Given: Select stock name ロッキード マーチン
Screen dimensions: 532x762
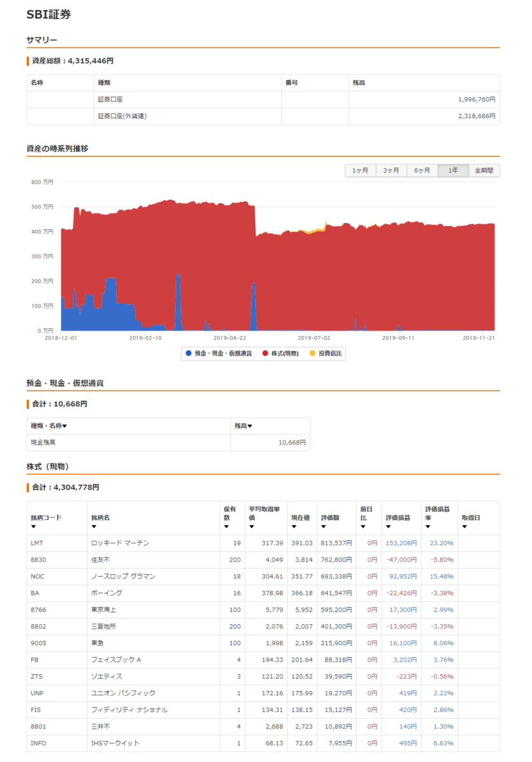Looking at the screenshot, I should pos(120,543).
